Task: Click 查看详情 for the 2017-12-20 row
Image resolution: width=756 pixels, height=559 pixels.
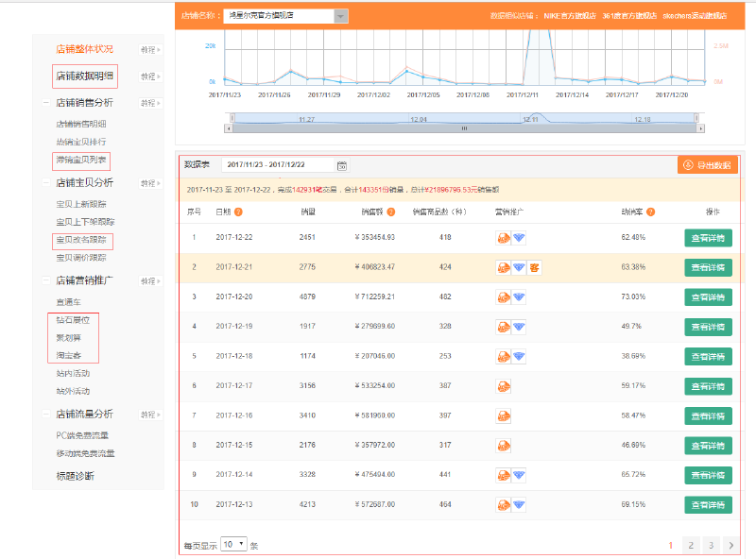Action: 708,296
